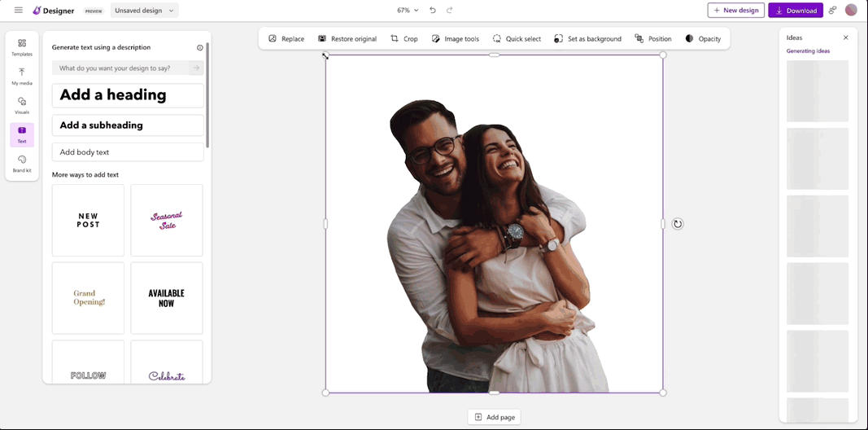Focus the design description input field

click(121, 68)
